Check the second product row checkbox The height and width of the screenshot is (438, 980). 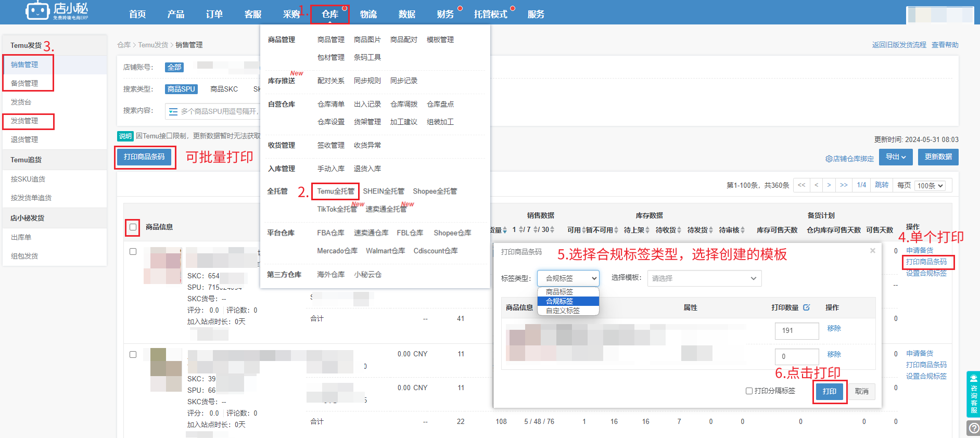[133, 354]
